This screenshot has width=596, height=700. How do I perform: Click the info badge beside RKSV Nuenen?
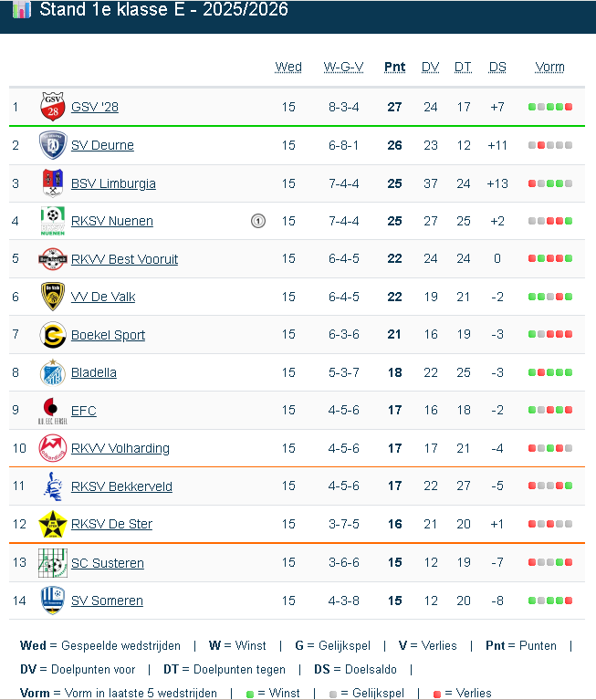[258, 221]
